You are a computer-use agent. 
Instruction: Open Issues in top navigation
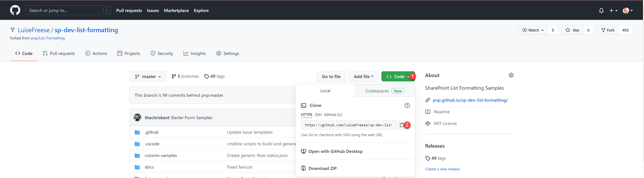coord(153,10)
